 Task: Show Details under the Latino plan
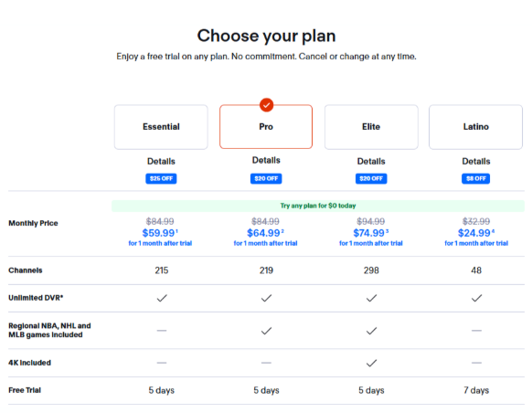(x=476, y=162)
